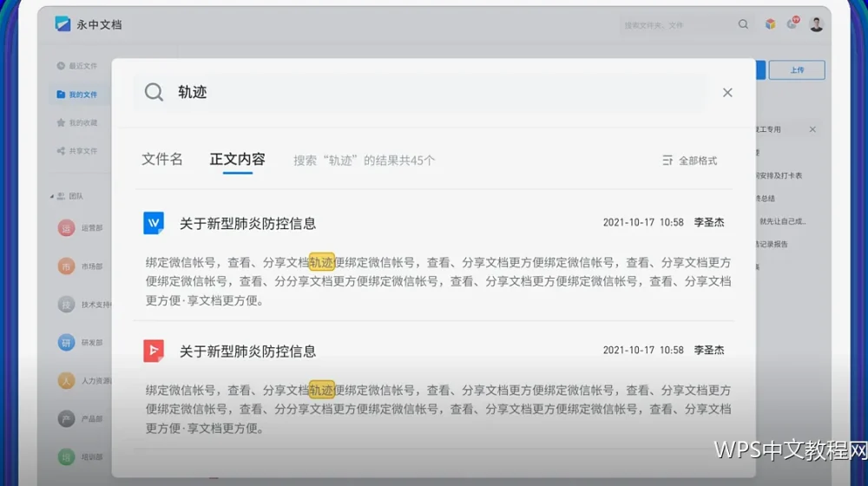Click 李圣杰 author in the first result
The width and height of the screenshot is (868, 486).
[709, 222]
